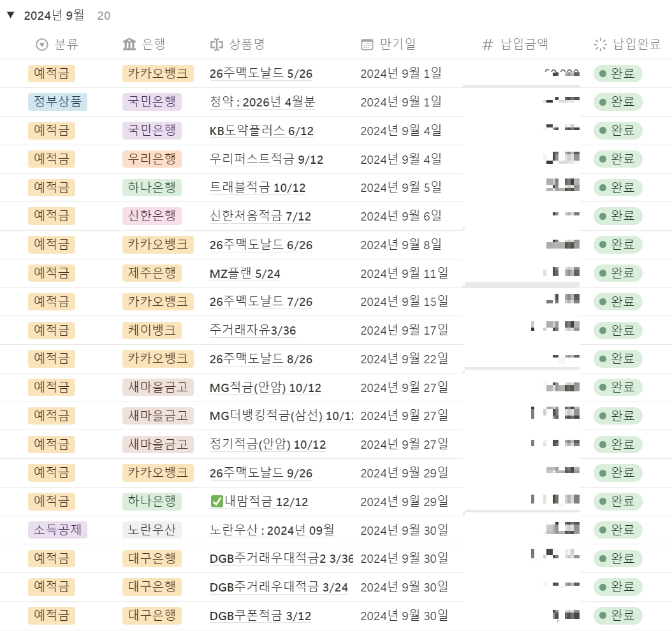Select the 노란우산 bank tag
Screen dimensions: 672x631
point(152,530)
